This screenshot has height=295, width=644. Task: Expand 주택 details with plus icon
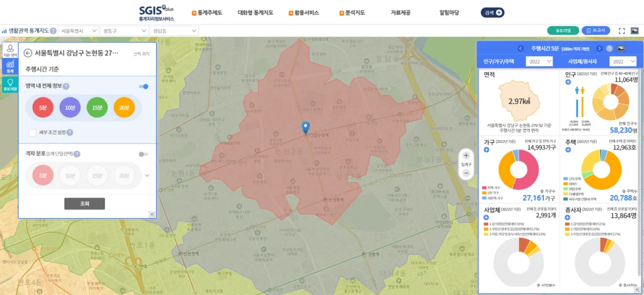[x=568, y=150]
